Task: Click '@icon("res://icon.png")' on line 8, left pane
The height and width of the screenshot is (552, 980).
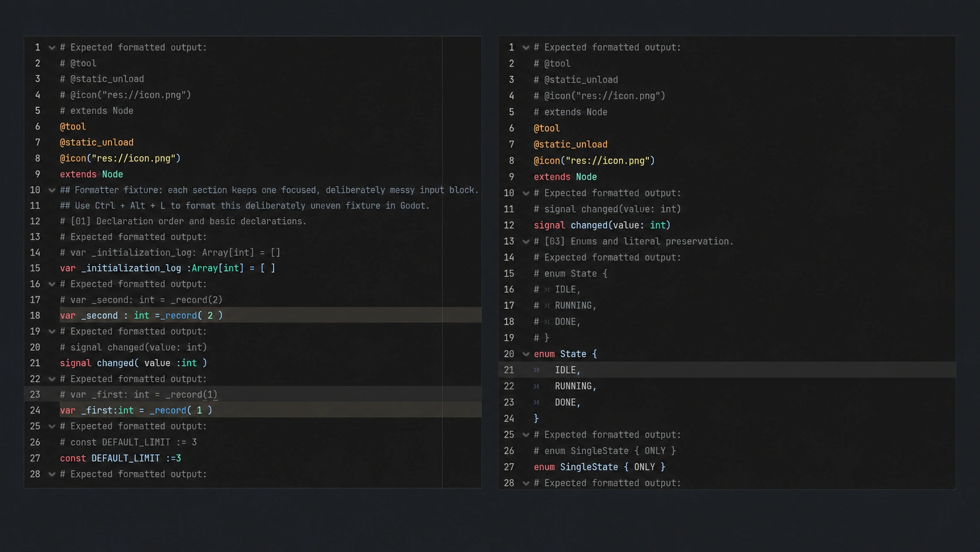Action: coord(120,158)
